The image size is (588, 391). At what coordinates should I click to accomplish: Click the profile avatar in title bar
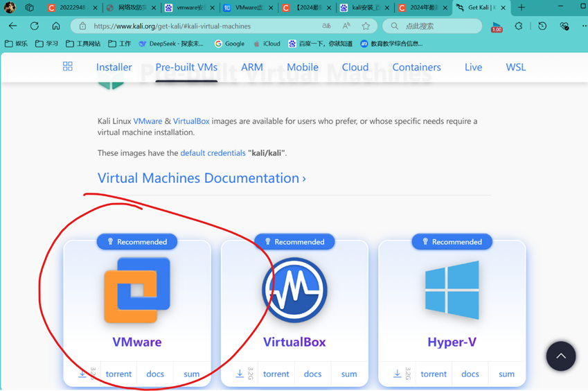[10, 7]
